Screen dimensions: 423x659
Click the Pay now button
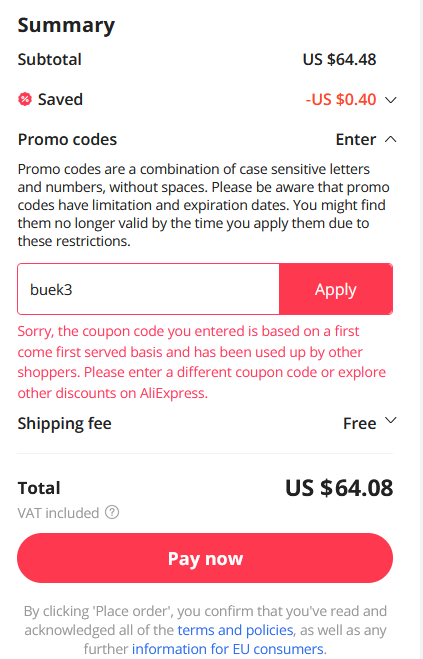[x=205, y=558]
